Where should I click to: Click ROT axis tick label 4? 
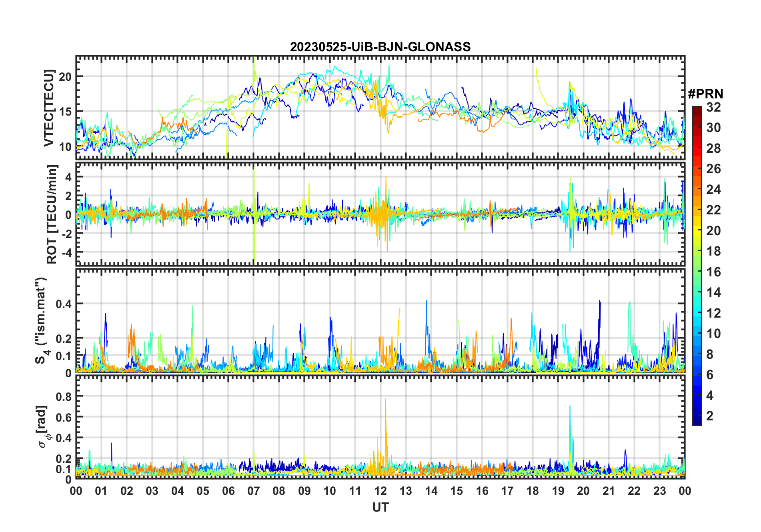point(68,177)
